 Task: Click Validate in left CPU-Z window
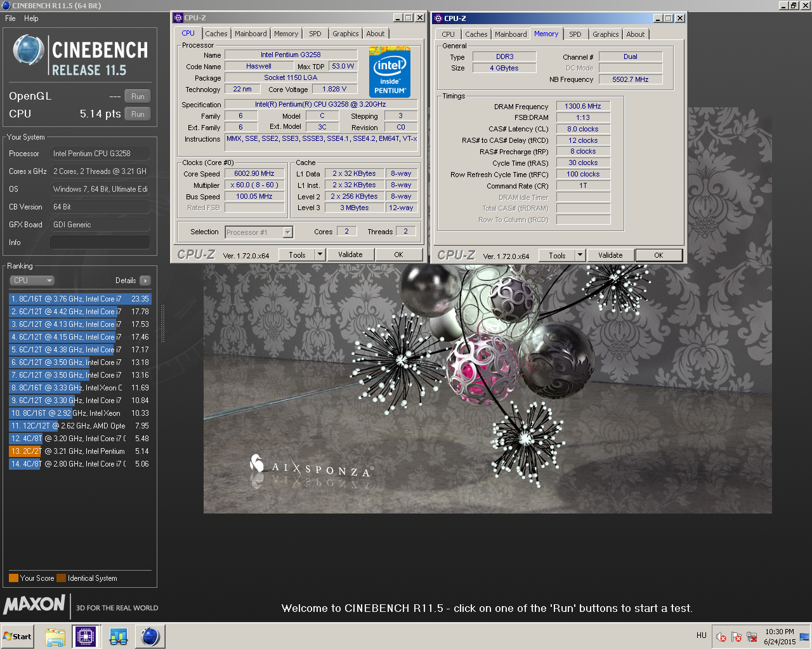[x=350, y=255]
